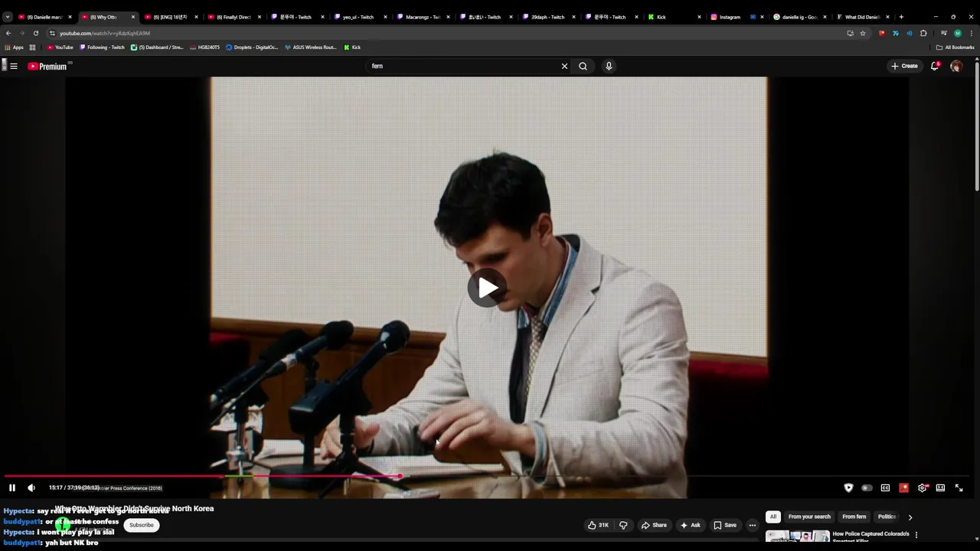
Task: Clear the search text with X
Action: [564, 66]
